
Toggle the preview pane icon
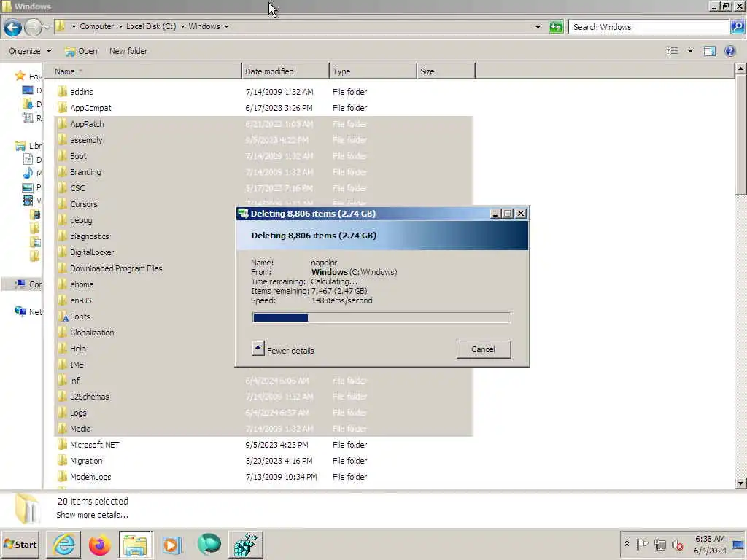pyautogui.click(x=709, y=51)
